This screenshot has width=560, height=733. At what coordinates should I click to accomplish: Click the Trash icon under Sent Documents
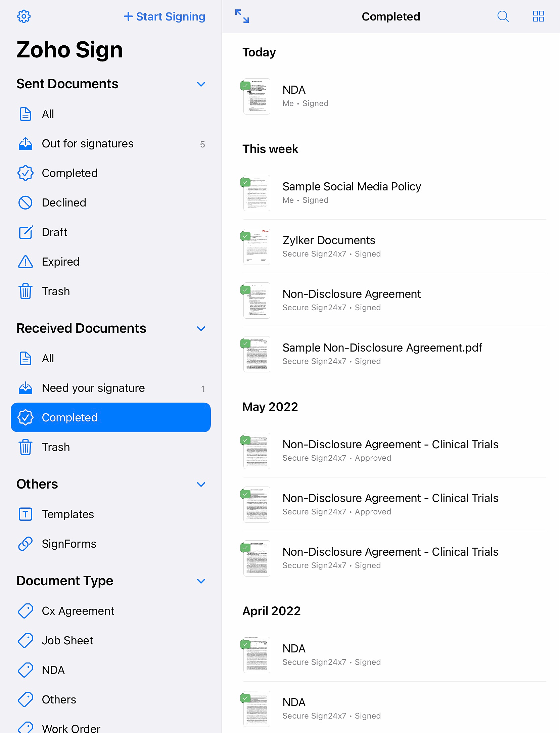click(x=26, y=291)
